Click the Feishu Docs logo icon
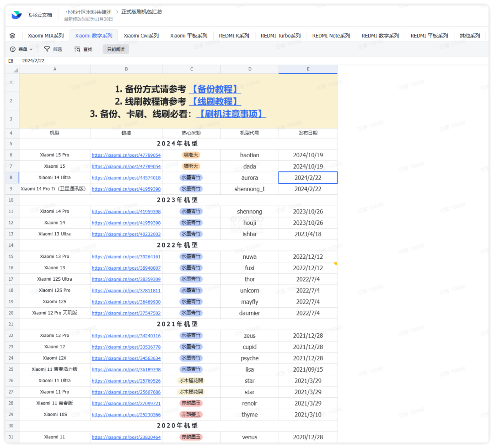The height and width of the screenshot is (448, 494). (17, 15)
